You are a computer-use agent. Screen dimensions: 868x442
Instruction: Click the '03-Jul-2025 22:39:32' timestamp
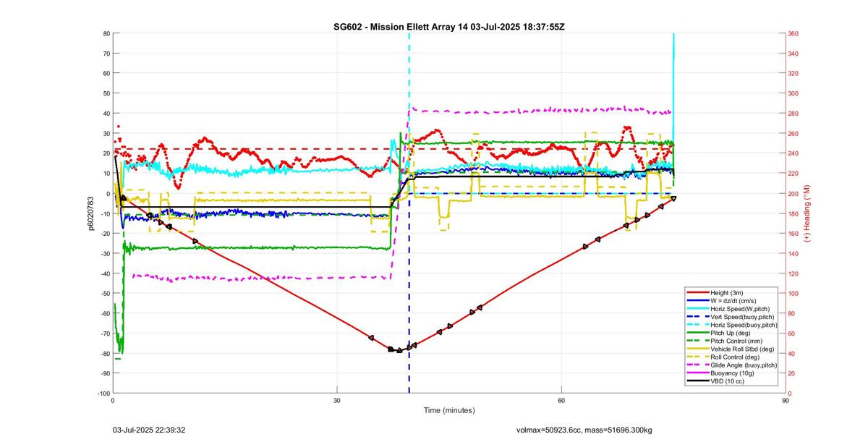tap(150, 430)
